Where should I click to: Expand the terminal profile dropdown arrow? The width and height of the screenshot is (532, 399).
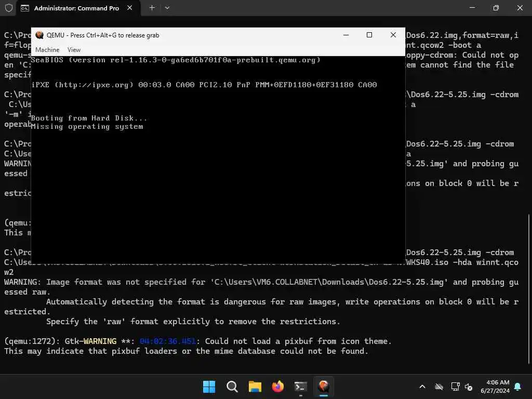(167, 8)
